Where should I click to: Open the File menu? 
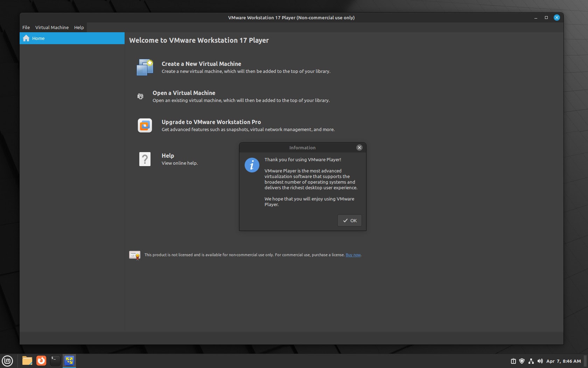[x=26, y=27]
